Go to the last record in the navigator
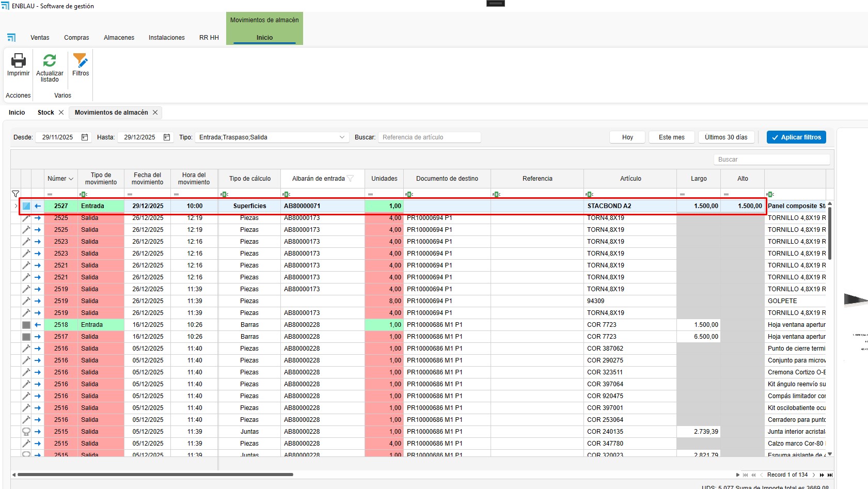The width and height of the screenshot is (868, 489). 830,475
